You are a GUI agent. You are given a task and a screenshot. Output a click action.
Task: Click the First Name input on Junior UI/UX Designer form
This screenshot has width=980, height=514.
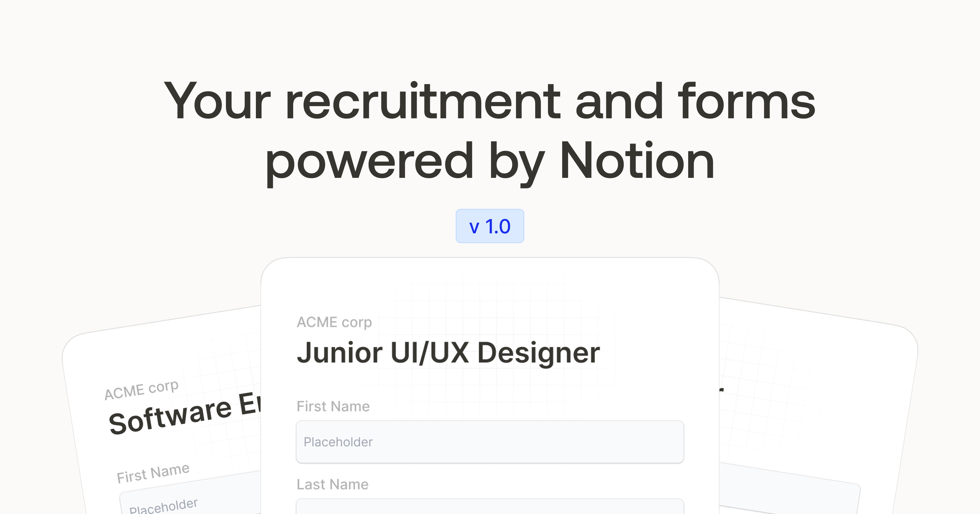click(x=490, y=442)
